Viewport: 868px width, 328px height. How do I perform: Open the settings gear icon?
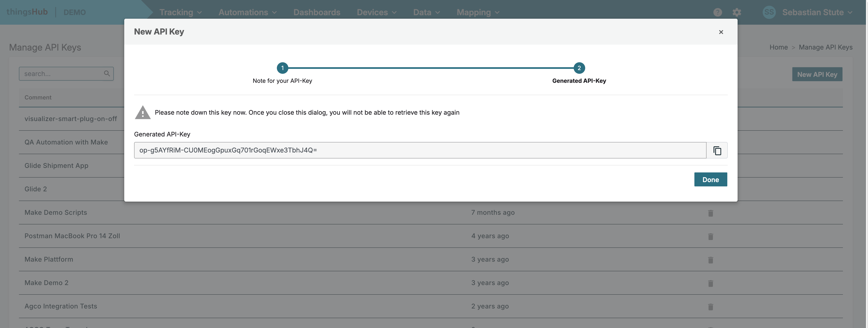[737, 13]
